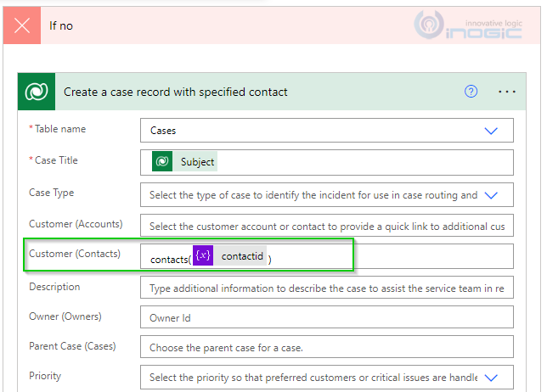
Task: Click the Customer (Accounts) input field
Action: point(327,227)
